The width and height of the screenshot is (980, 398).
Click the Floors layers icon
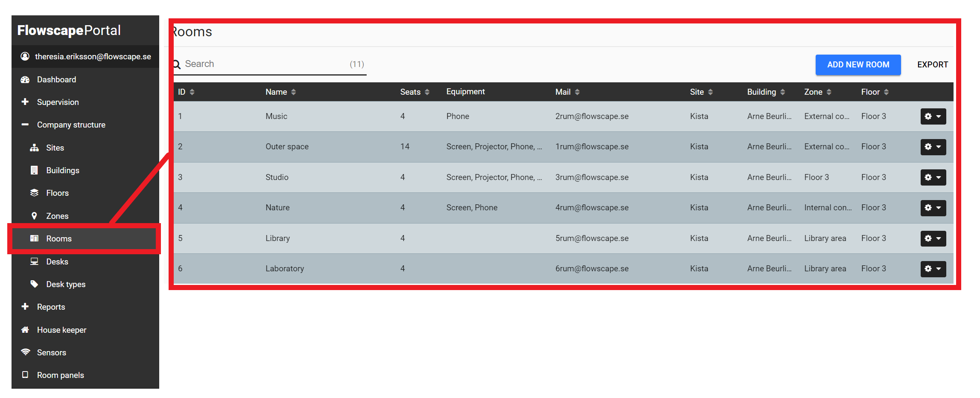tap(34, 193)
